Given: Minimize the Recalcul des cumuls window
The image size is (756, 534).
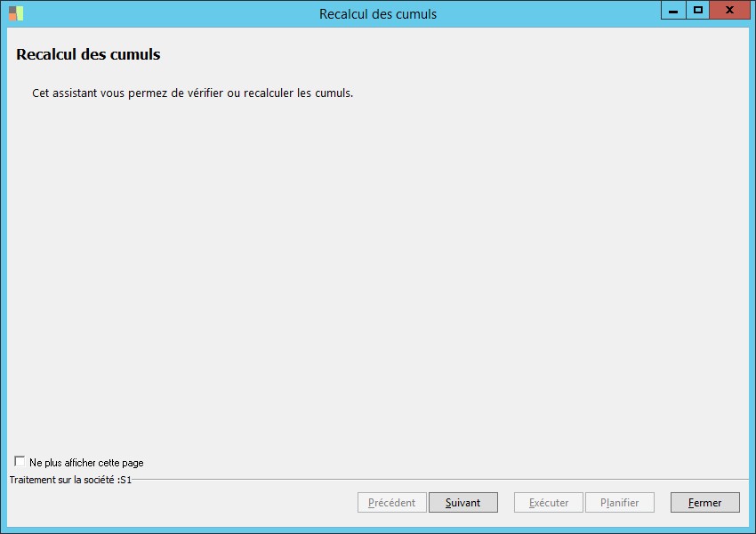Looking at the screenshot, I should (673, 10).
